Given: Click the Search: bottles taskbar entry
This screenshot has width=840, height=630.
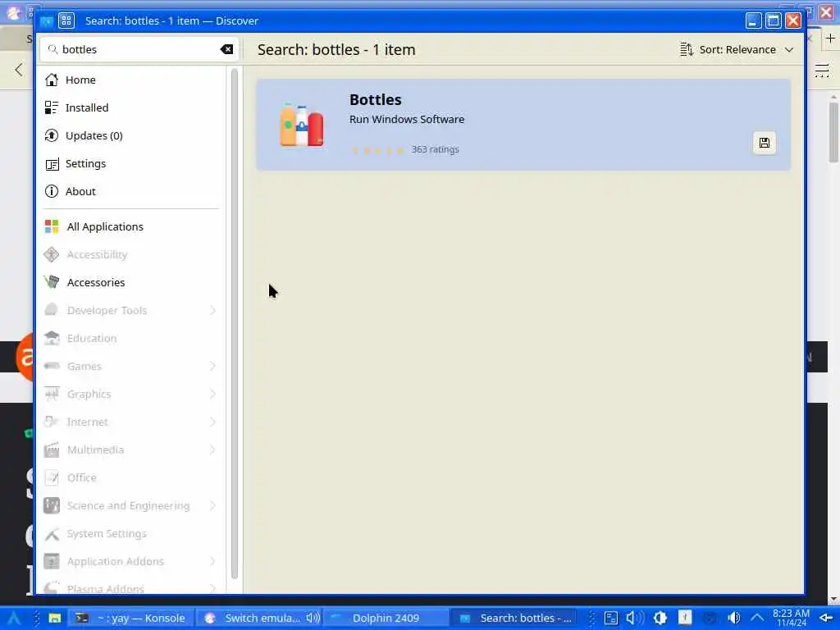Looking at the screenshot, I should click(x=515, y=619).
